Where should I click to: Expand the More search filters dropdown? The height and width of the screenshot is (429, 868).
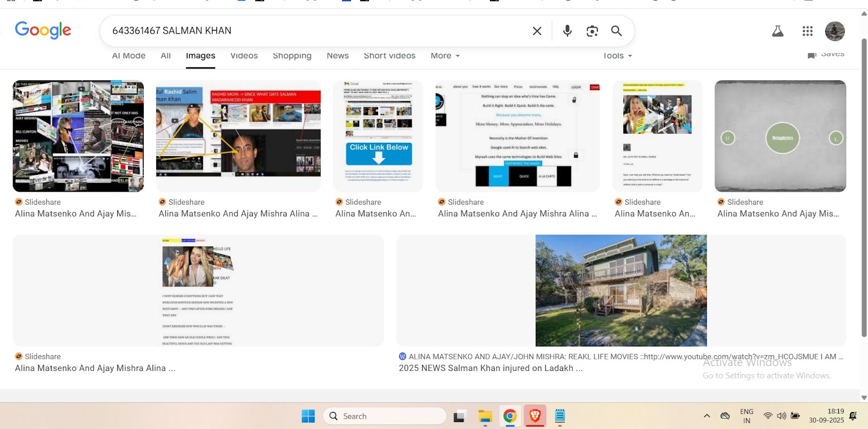(x=445, y=56)
